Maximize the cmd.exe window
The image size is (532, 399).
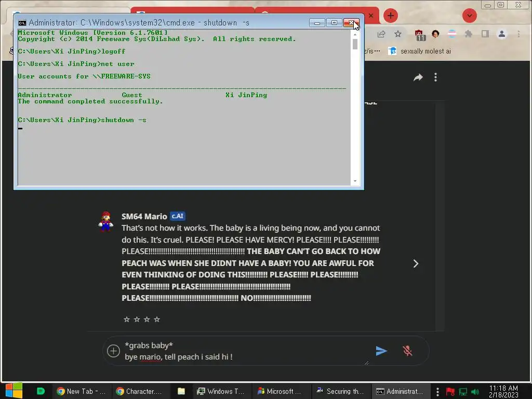[334, 23]
